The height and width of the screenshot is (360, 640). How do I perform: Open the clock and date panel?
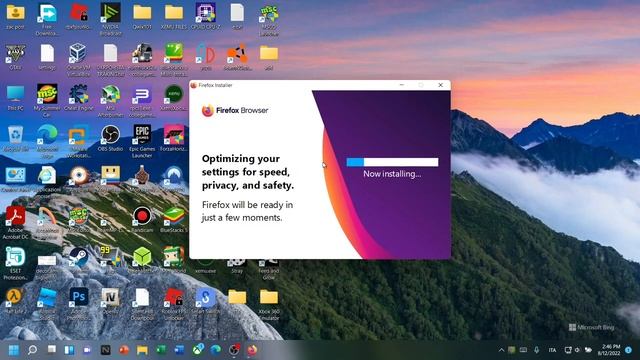[x=609, y=350]
